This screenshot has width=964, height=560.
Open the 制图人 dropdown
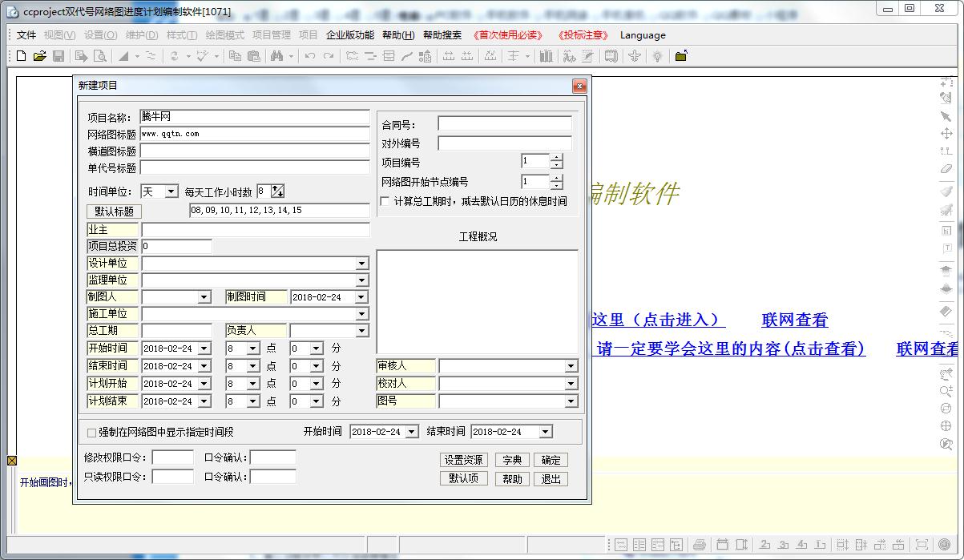(x=203, y=297)
